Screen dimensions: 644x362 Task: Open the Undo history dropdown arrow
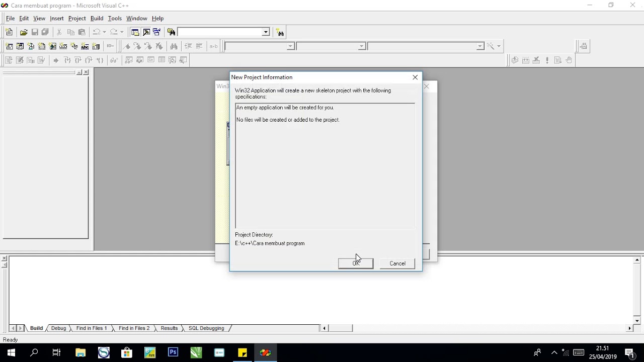click(104, 32)
